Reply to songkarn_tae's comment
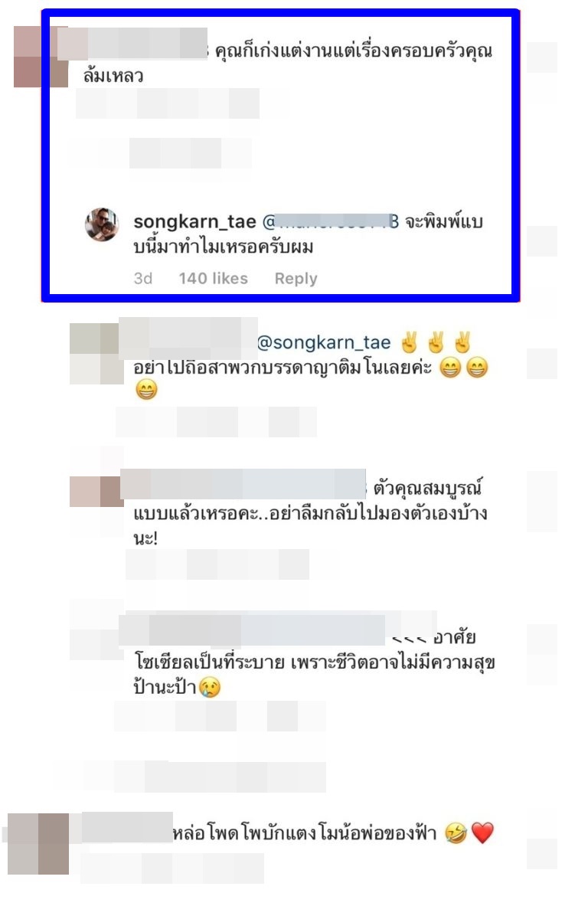Image resolution: width=588 pixels, height=906 pixels. (x=296, y=279)
